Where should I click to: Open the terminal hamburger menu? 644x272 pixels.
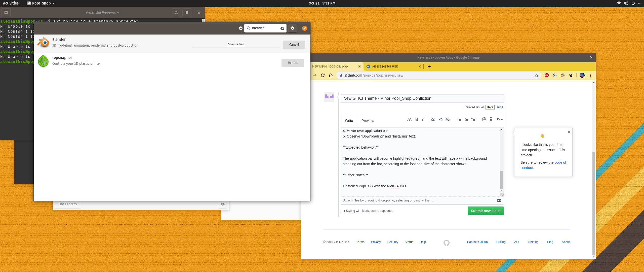click(187, 13)
